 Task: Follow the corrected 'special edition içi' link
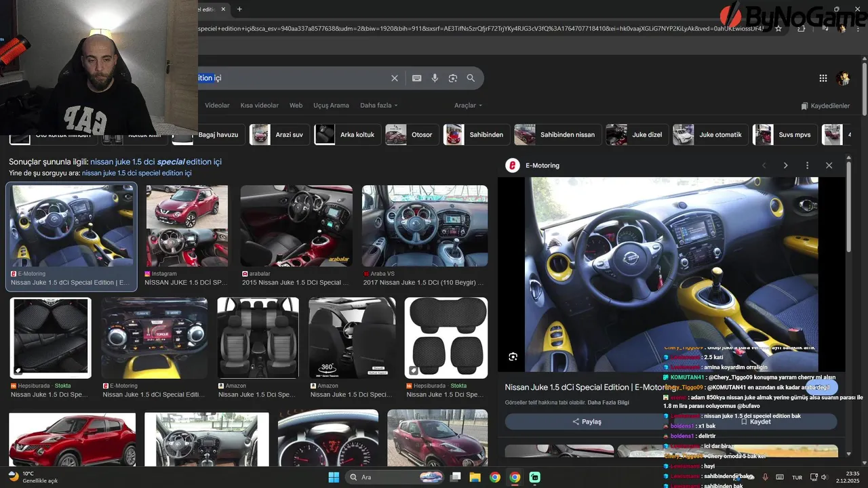tap(156, 162)
